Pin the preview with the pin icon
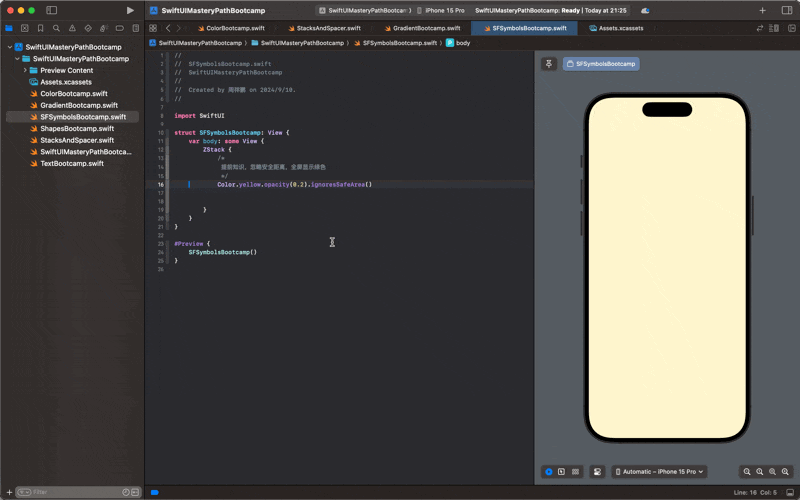 [549, 64]
